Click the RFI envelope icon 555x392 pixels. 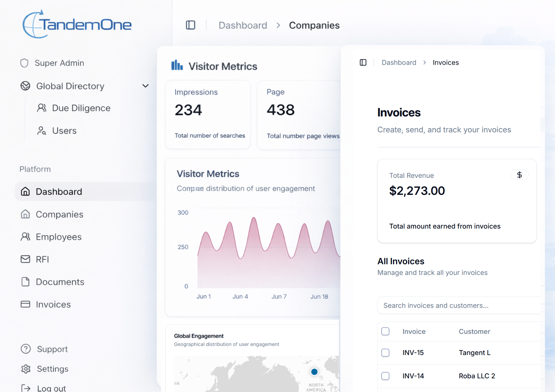(x=25, y=259)
